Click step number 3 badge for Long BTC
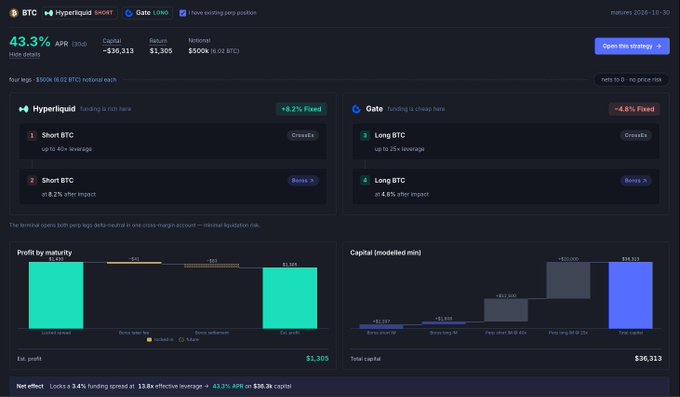Image resolution: width=680 pixels, height=397 pixels. click(x=365, y=135)
